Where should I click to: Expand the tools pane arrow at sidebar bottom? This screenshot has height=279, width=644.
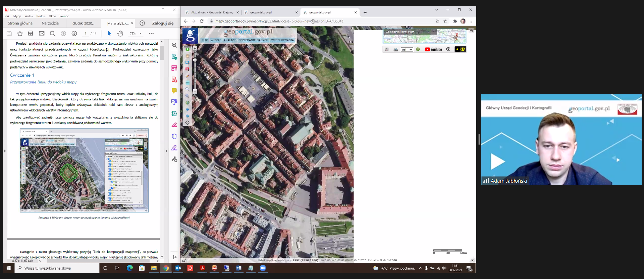tap(175, 257)
